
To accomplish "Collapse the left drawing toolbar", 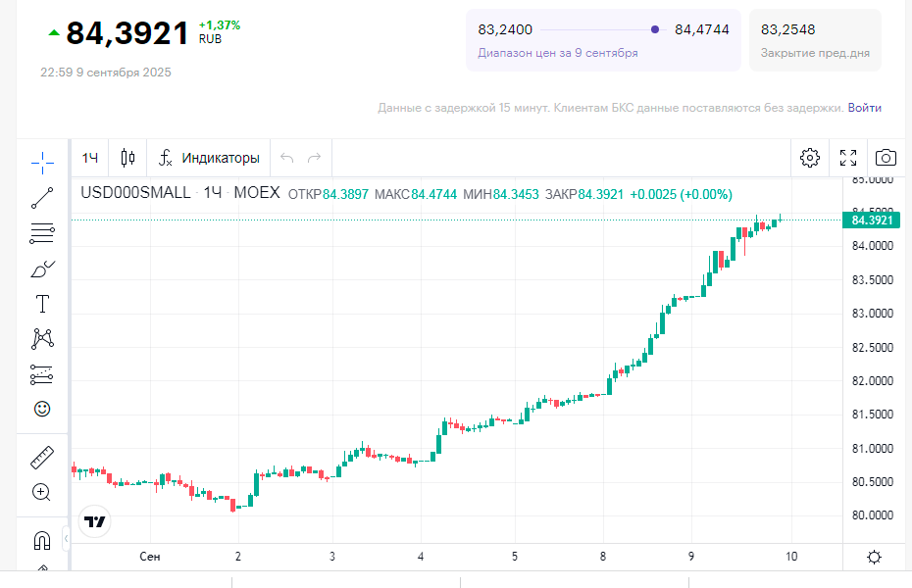I will 67,539.
